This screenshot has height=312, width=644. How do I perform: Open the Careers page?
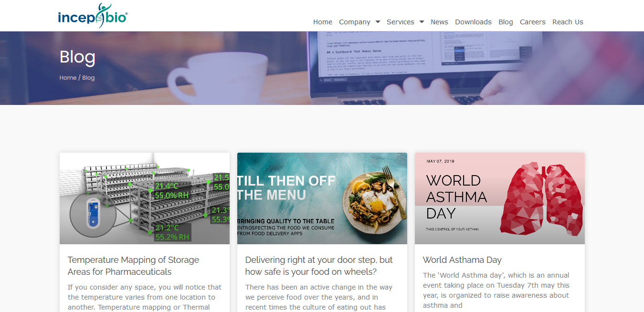533,22
